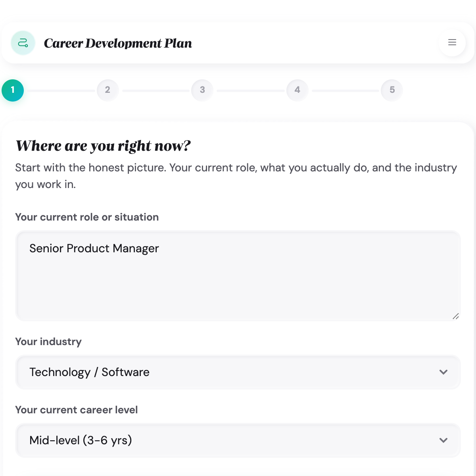Open the hamburger menu

point(452,43)
